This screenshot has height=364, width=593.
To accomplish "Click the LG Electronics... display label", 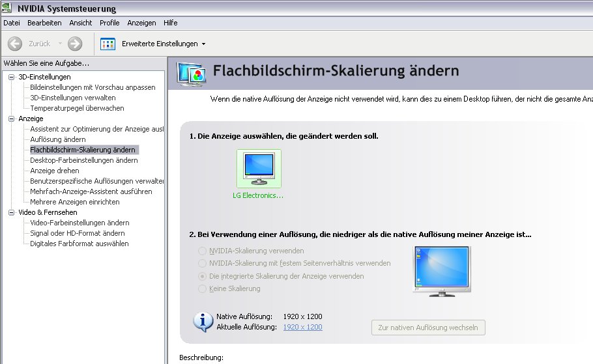I will coord(258,195).
